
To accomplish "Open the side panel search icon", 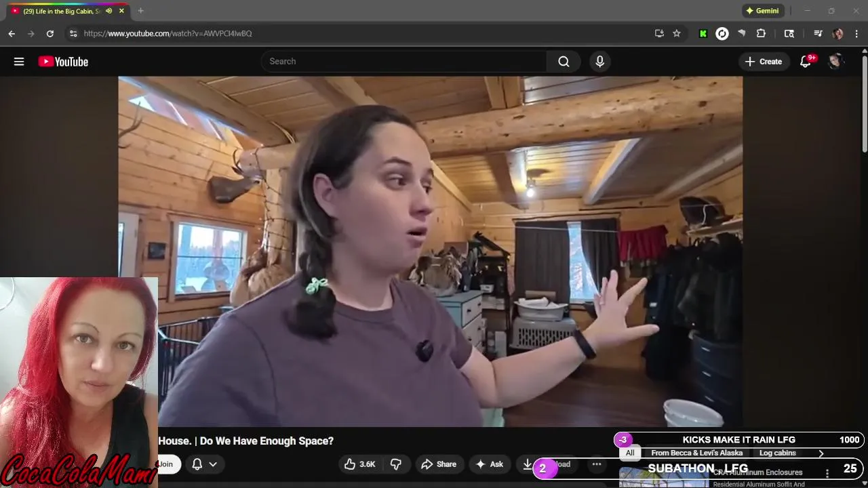I will (789, 33).
